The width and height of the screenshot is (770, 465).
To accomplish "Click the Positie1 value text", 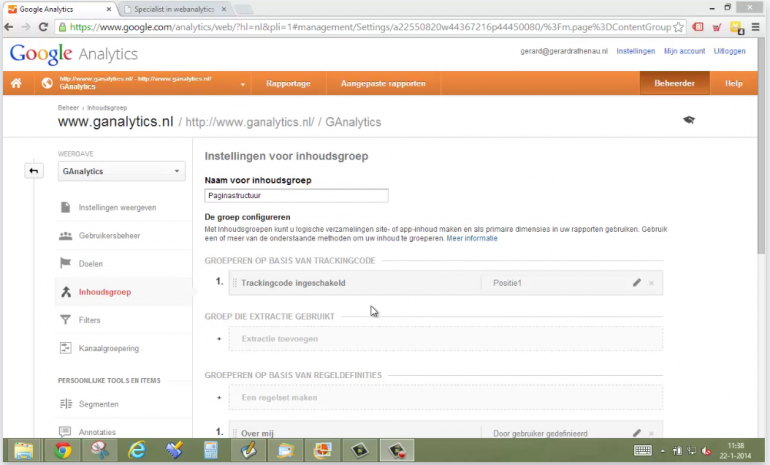I will 507,283.
